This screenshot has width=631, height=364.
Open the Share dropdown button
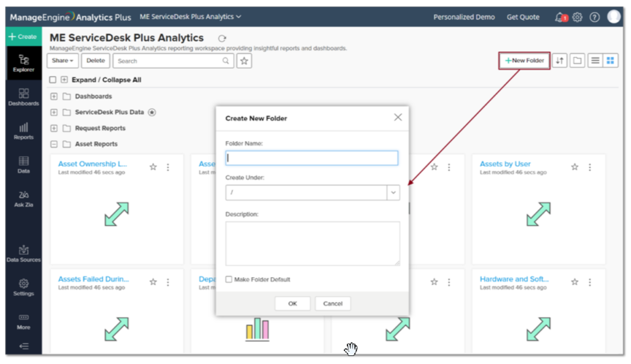[x=62, y=61]
